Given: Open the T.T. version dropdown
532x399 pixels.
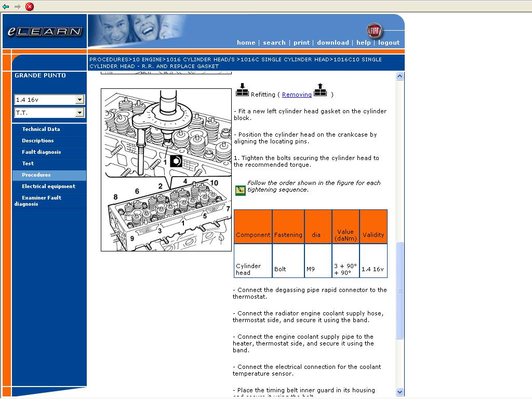Looking at the screenshot, I should point(79,113).
